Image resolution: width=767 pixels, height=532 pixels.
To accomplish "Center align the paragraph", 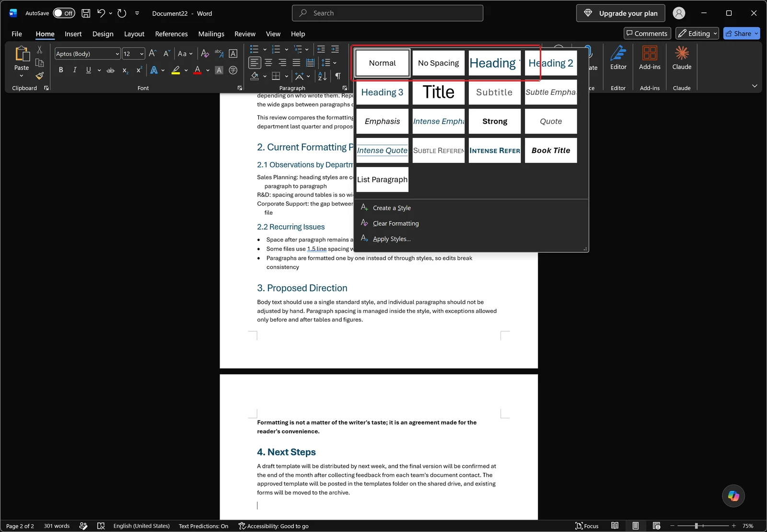I will click(x=268, y=62).
